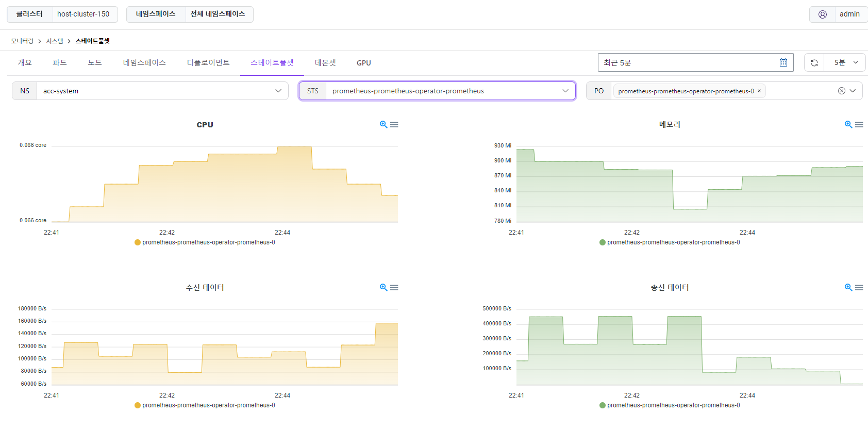Click the 스테이트풀셋 breadcrumb text
The height and width of the screenshot is (429, 868).
coord(93,41)
